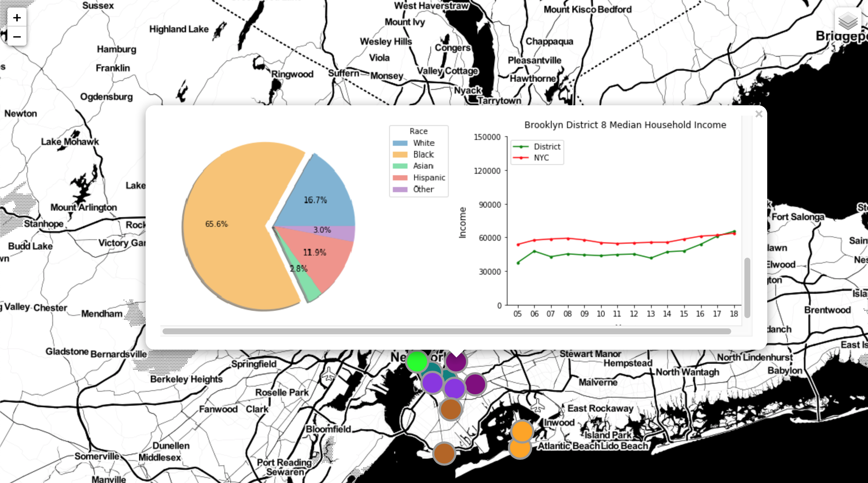The height and width of the screenshot is (483, 868).
Task: Click the Tarrytown map label
Action: [x=499, y=101]
